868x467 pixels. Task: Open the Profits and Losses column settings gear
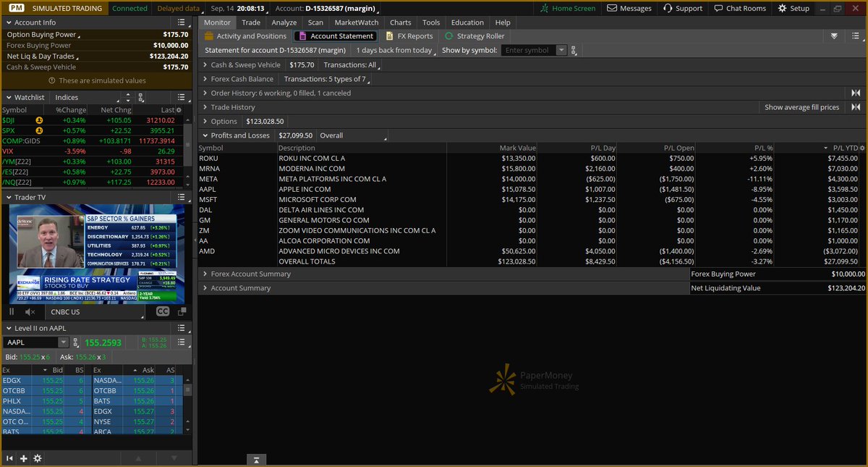coord(861,148)
